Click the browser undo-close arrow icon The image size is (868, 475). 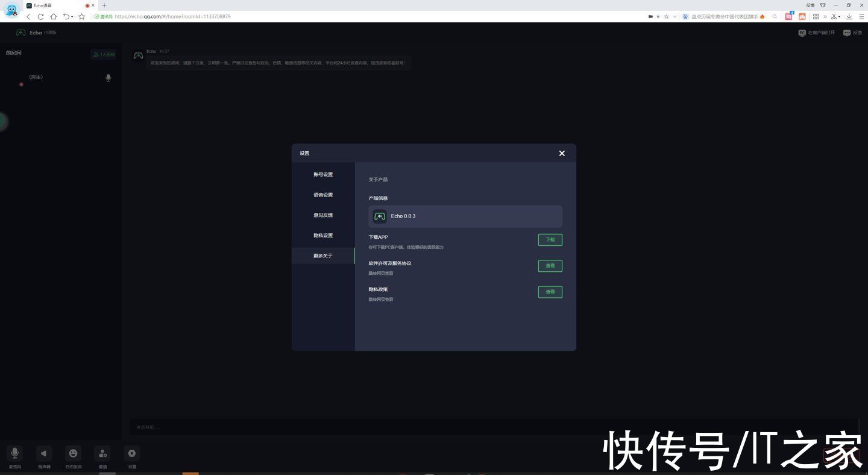tap(66, 16)
